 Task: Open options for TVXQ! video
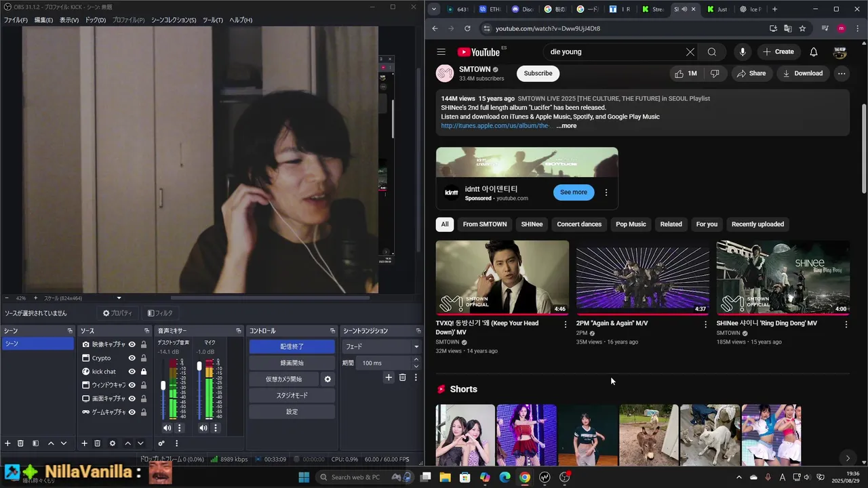(x=566, y=325)
